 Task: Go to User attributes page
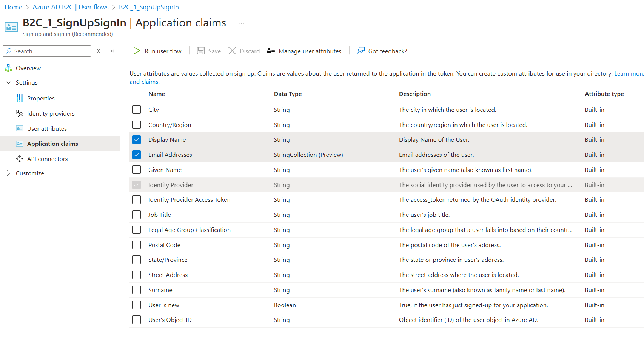click(47, 129)
